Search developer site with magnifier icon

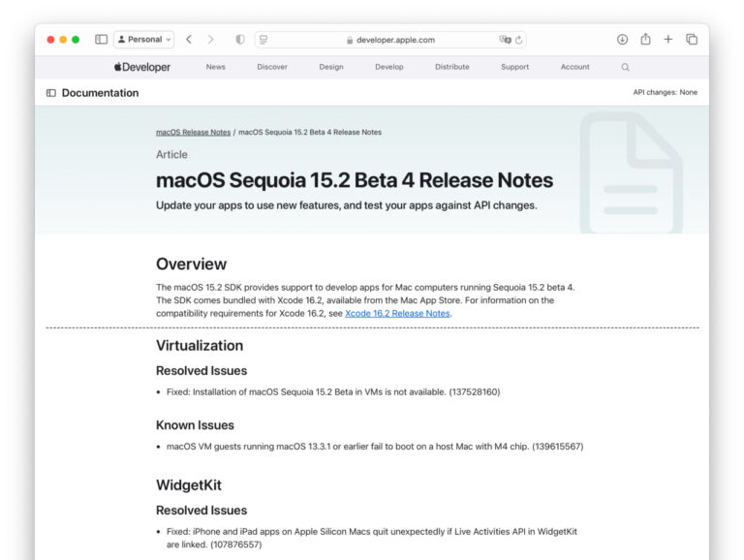[626, 67]
